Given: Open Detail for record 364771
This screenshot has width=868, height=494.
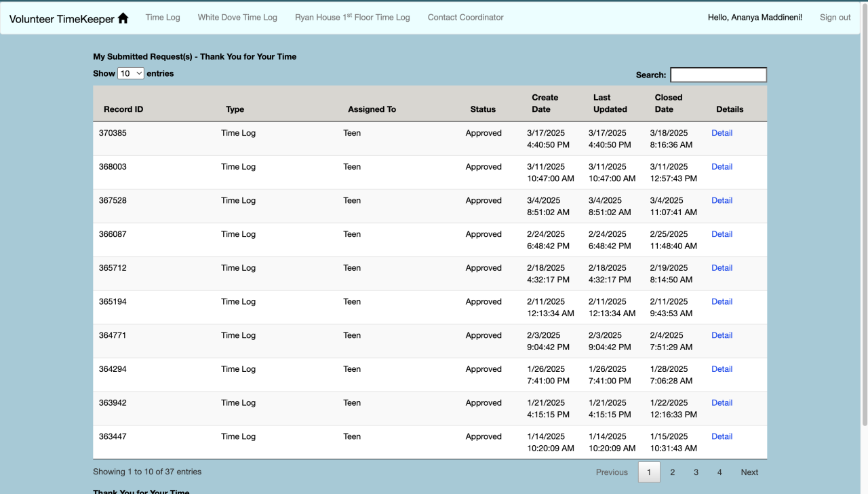Looking at the screenshot, I should point(722,335).
